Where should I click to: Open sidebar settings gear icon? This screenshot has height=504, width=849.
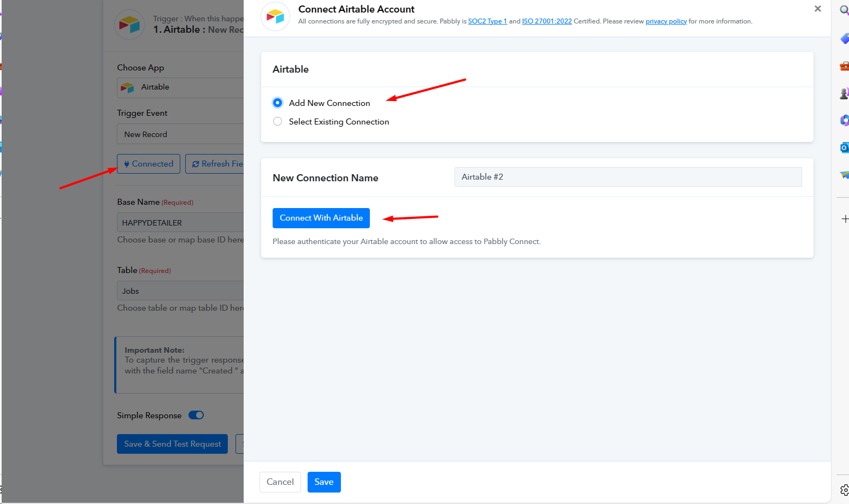point(844,490)
